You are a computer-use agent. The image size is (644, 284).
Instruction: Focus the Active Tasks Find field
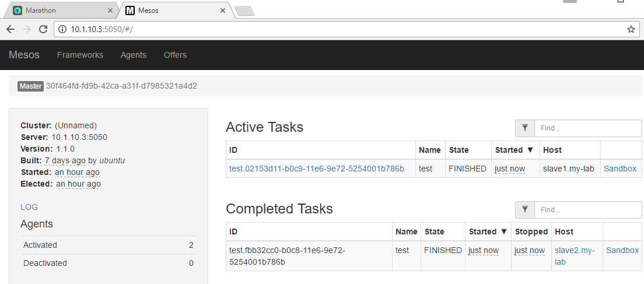(588, 128)
